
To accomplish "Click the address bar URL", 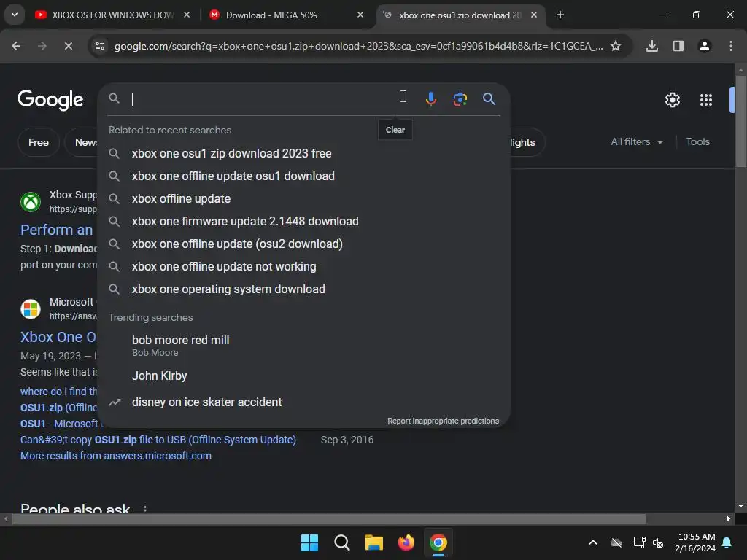I will coord(358,46).
